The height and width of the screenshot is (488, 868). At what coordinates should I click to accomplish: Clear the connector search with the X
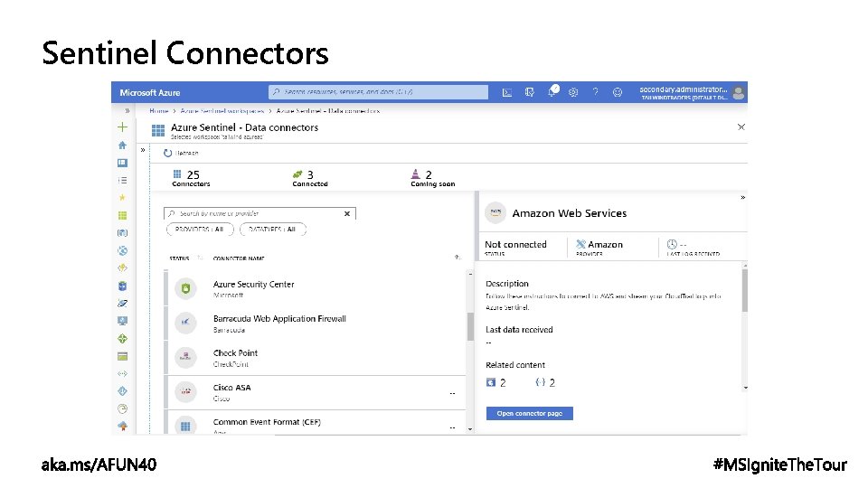(x=347, y=214)
